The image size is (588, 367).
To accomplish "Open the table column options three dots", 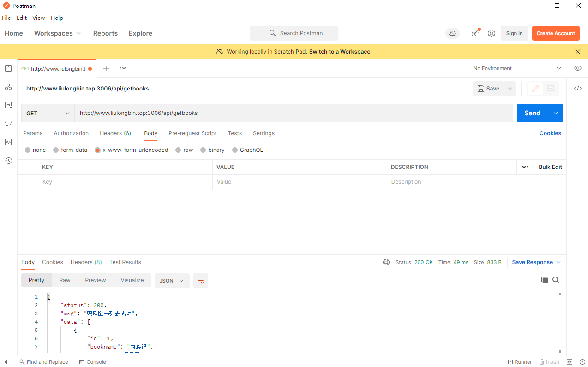I will [x=525, y=167].
